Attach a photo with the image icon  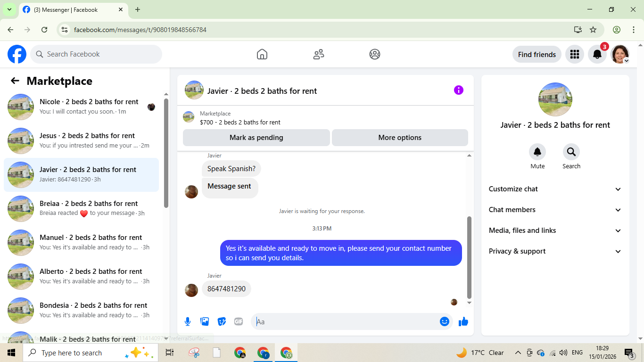click(x=205, y=321)
